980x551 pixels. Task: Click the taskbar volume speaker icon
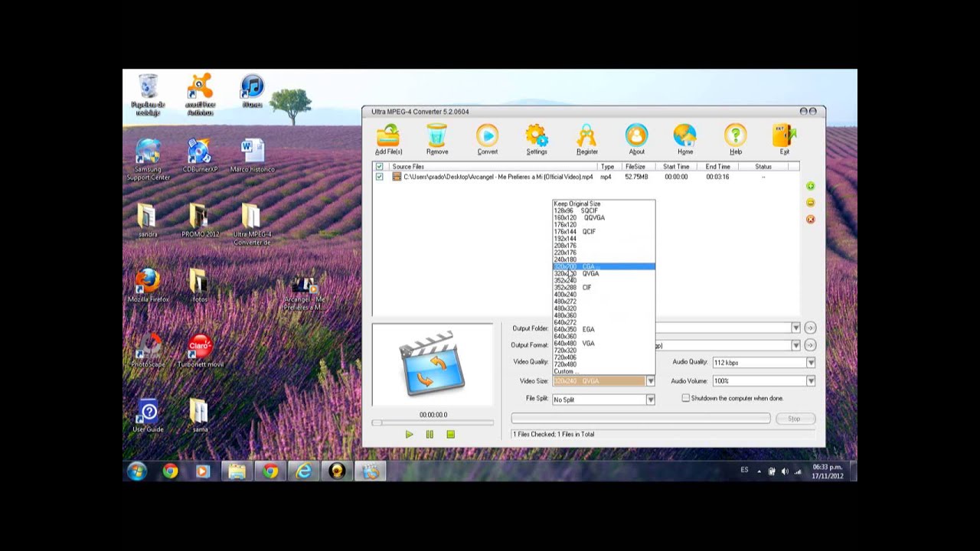coord(785,471)
